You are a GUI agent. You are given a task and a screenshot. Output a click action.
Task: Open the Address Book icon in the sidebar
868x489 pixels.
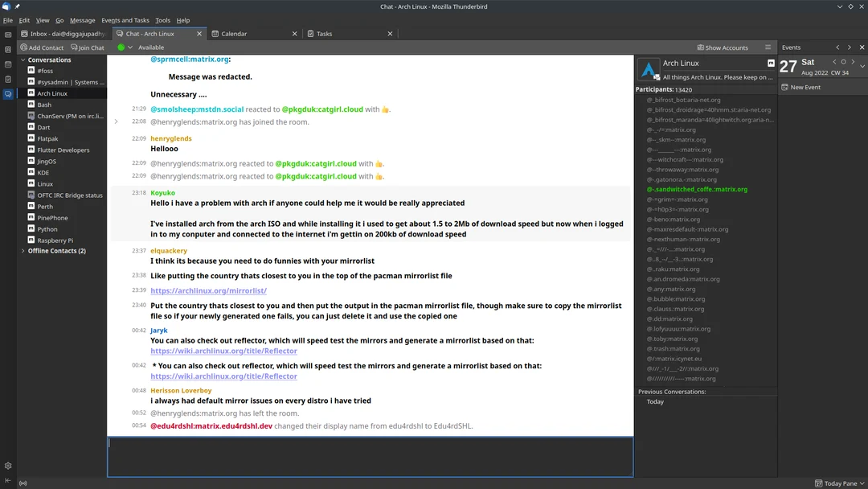[7, 49]
